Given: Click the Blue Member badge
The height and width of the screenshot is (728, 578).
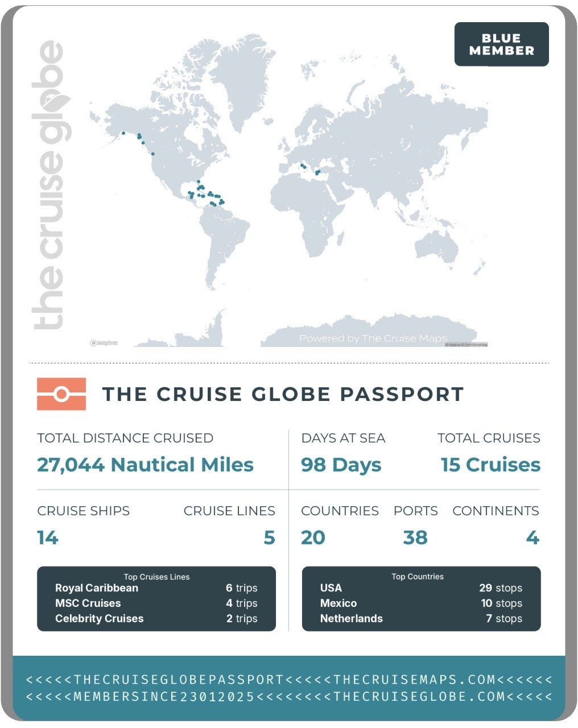Looking at the screenshot, I should (501, 44).
